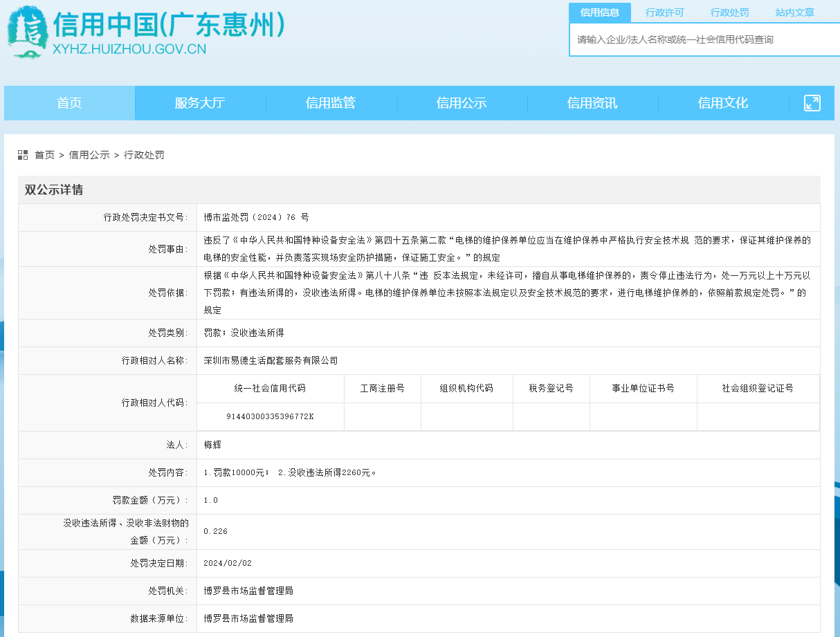The width and height of the screenshot is (840, 637).
Task: Click credit code 91440300335396772K
Action: 270,416
